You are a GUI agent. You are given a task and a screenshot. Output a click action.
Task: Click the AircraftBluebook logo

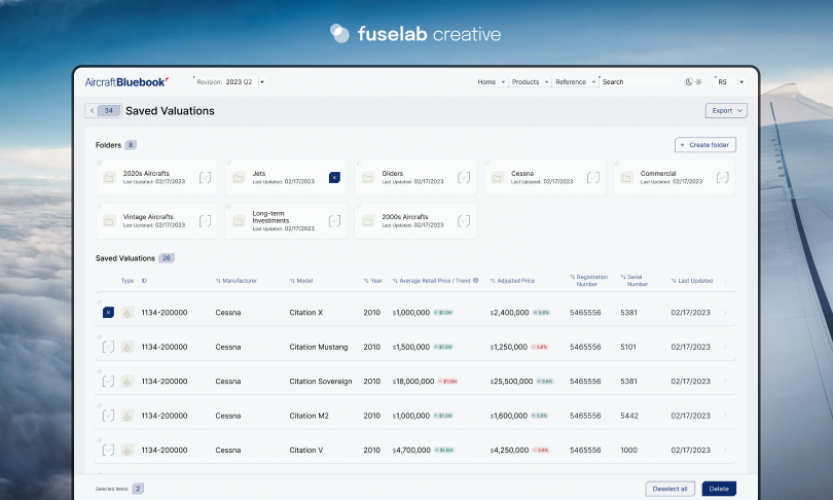[x=126, y=82]
